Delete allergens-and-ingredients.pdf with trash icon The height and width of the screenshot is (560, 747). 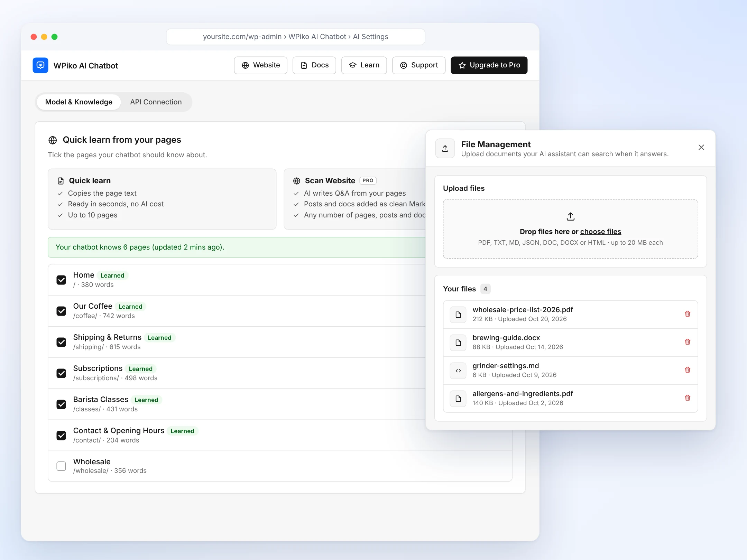click(688, 398)
